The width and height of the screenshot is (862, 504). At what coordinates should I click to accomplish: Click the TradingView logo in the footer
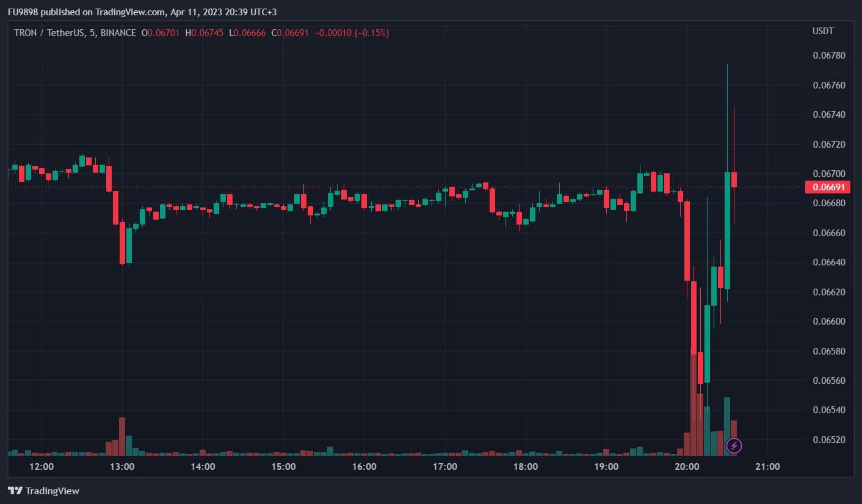tap(44, 491)
